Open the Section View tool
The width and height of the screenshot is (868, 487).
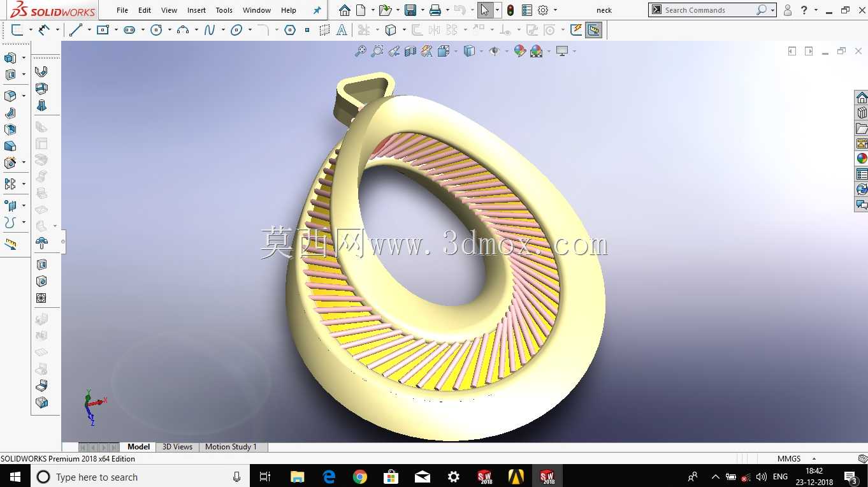[410, 51]
